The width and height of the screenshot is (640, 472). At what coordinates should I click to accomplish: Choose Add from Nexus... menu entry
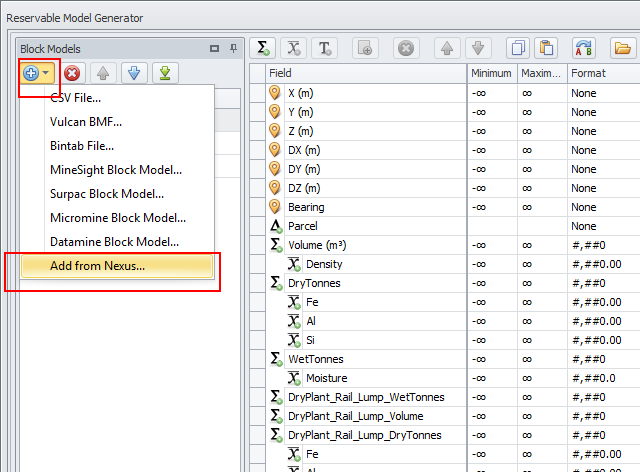click(97, 265)
